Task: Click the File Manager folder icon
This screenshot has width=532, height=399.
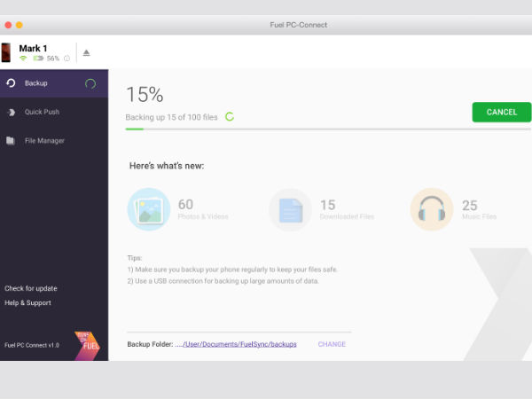Action: click(11, 140)
